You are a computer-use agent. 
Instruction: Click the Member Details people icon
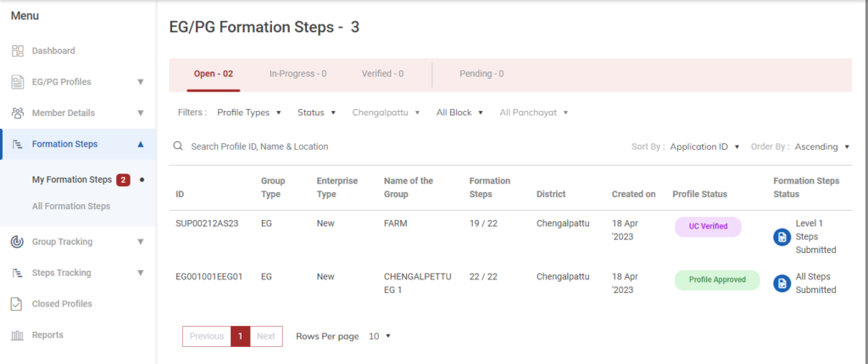point(18,113)
